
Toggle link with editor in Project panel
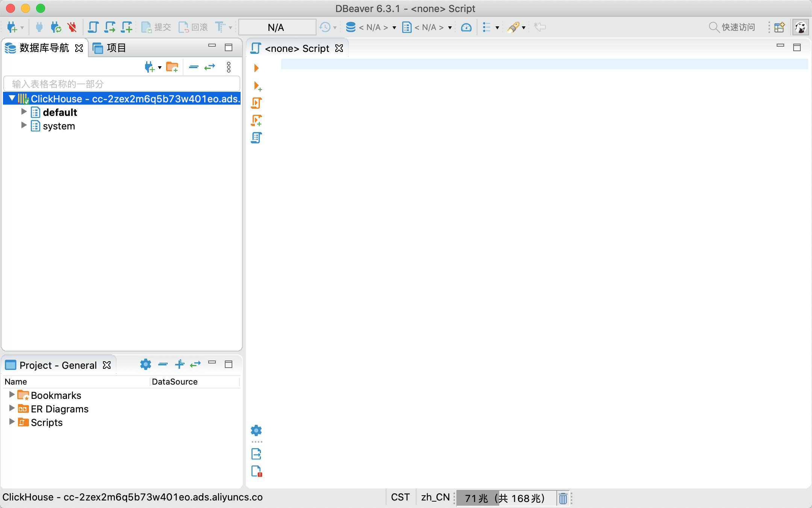[x=195, y=364]
